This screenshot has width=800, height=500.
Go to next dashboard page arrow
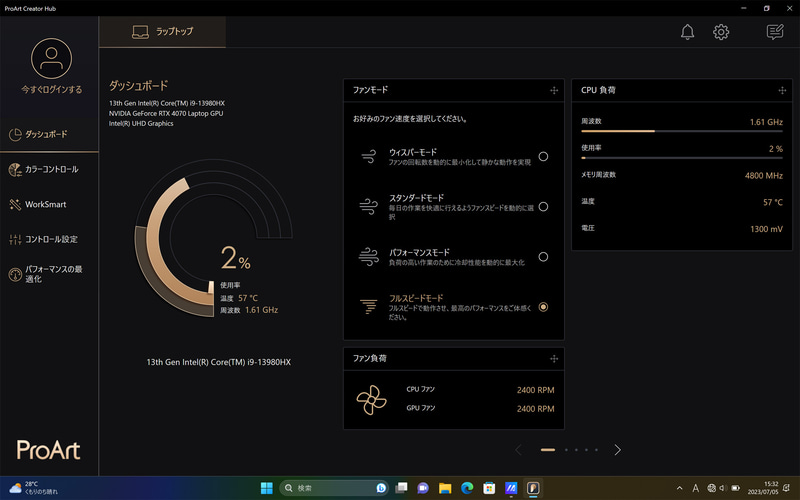pos(617,449)
